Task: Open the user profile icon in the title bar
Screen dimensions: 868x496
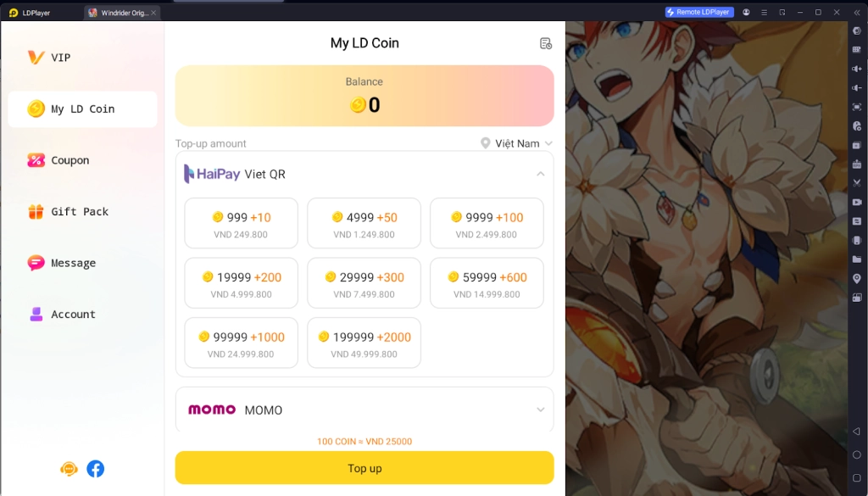Action: 746,12
